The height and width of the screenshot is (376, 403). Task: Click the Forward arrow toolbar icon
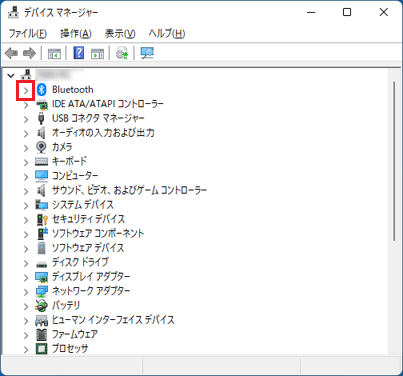pyautogui.click(x=29, y=53)
